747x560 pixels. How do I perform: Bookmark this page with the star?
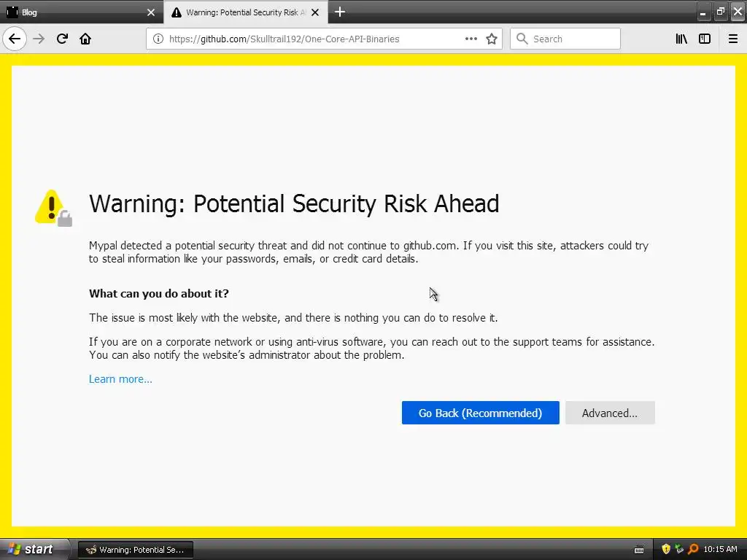tap(492, 39)
